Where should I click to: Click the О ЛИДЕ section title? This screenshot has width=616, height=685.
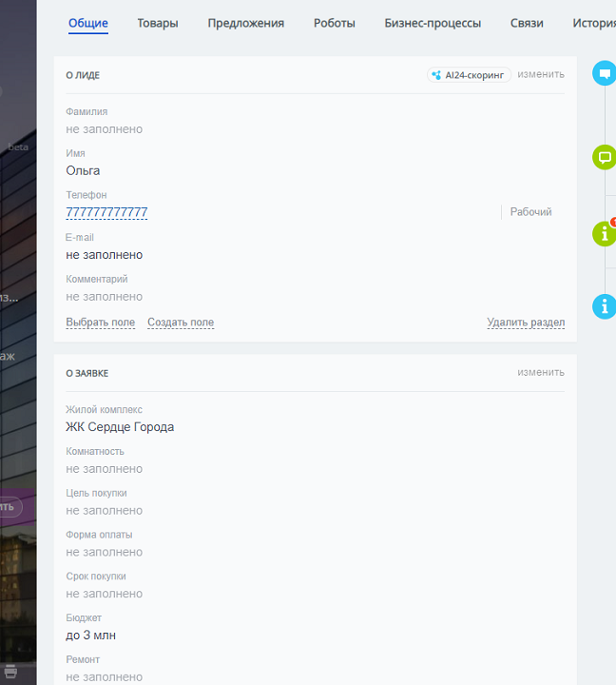point(83,75)
